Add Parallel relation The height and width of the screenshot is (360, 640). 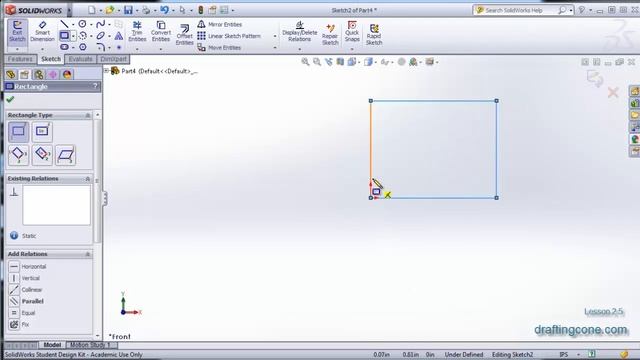point(27,301)
